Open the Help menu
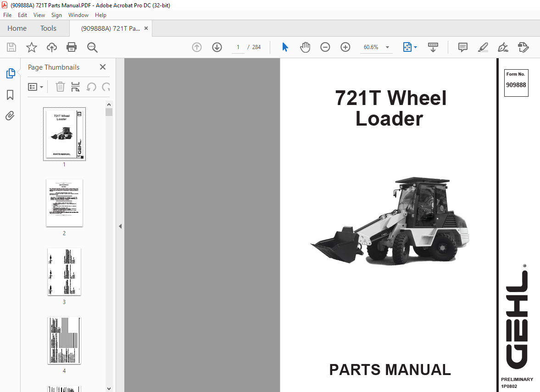The height and width of the screenshot is (392, 540). pos(100,15)
